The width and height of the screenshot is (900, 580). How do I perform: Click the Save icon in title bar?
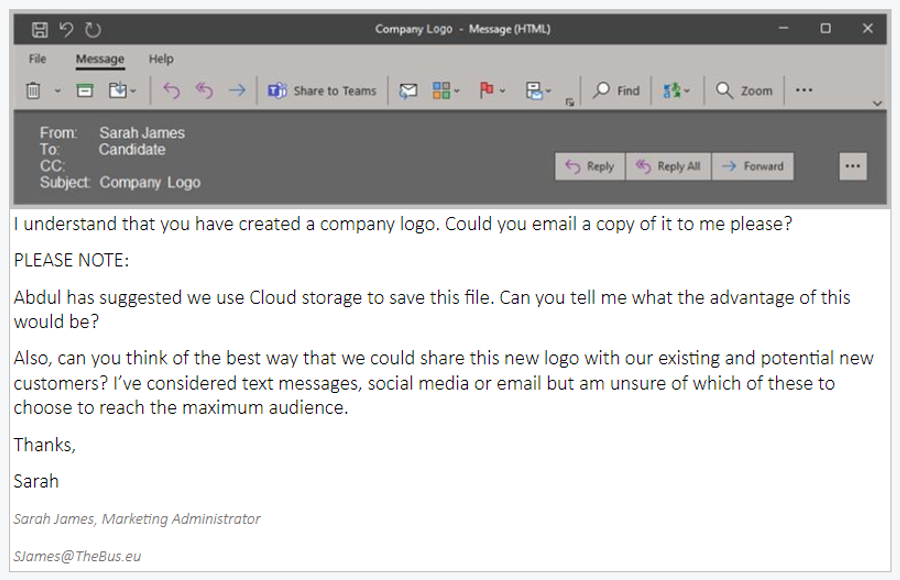40,30
